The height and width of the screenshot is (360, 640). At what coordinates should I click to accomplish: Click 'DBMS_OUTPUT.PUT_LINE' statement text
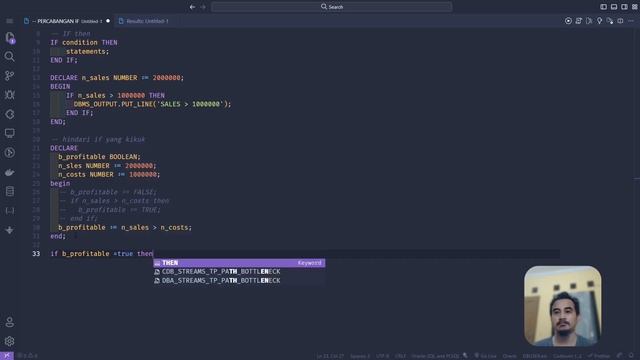[113, 104]
